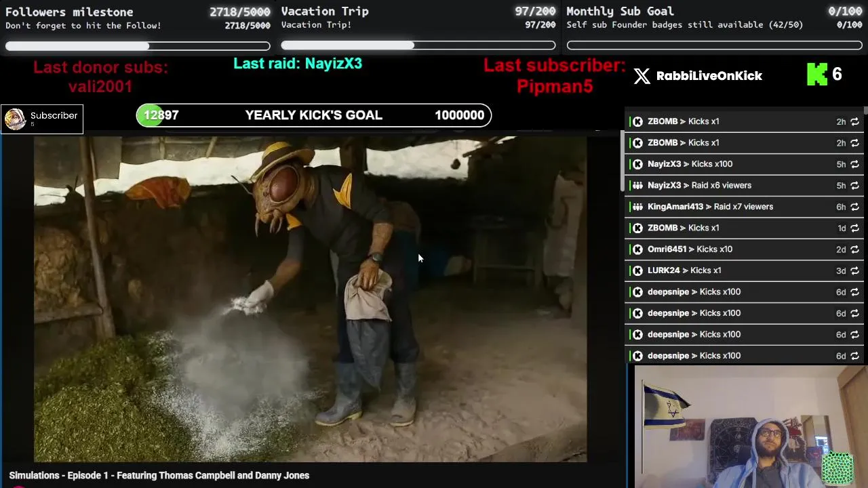Click the Kick icon on the 1d ZBOMB row
Screen dimensions: 868x488
pos(637,228)
